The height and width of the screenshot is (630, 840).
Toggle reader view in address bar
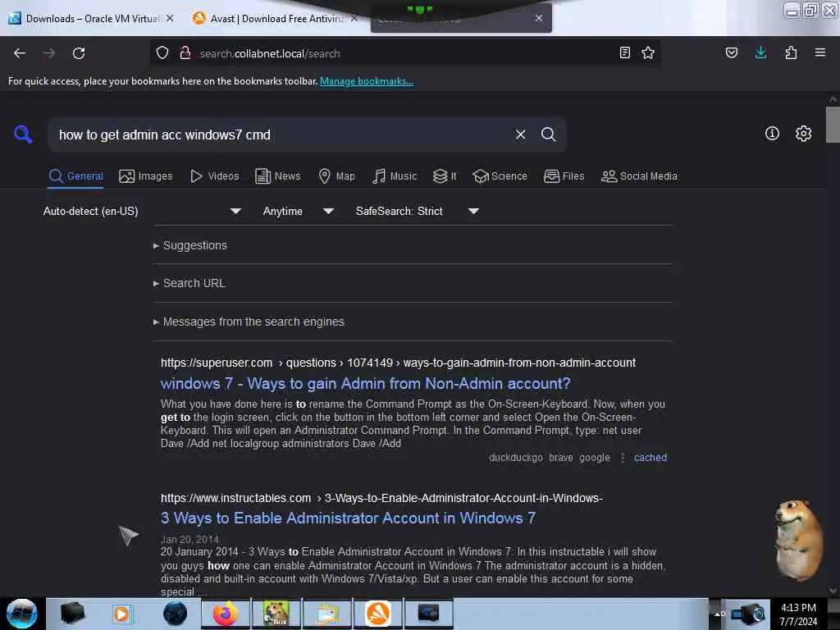624,52
